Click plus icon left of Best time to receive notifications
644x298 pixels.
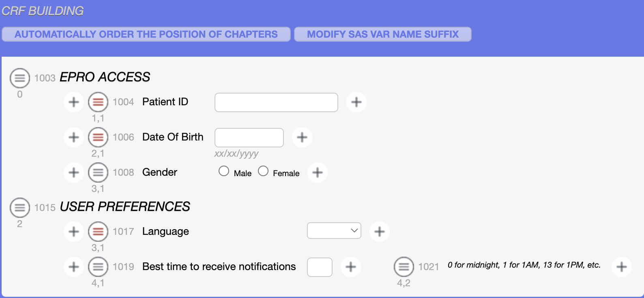pos(74,267)
